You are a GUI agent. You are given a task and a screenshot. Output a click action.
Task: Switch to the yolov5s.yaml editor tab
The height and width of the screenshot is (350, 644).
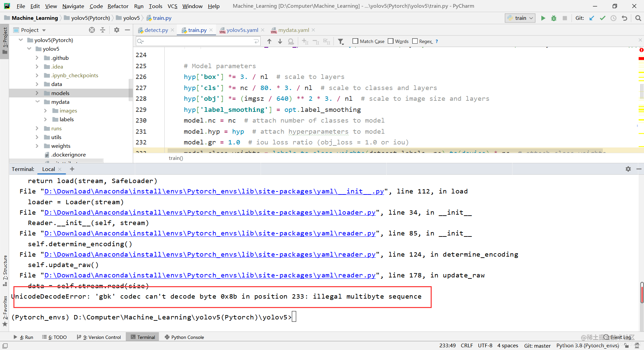(x=242, y=30)
